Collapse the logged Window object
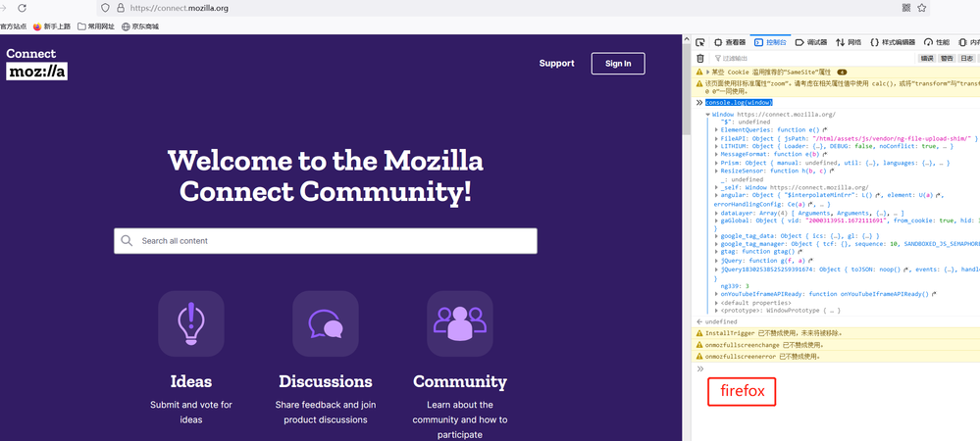The width and height of the screenshot is (980, 441). [707, 115]
